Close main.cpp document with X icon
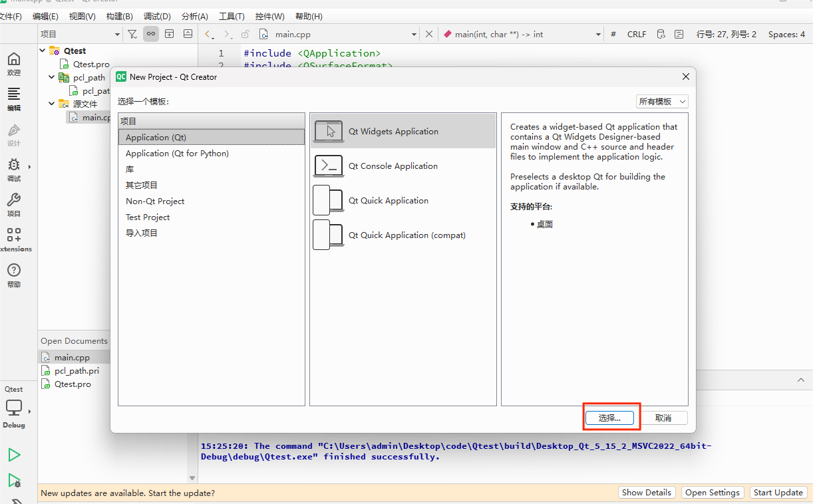The width and height of the screenshot is (813, 504). coord(429,34)
